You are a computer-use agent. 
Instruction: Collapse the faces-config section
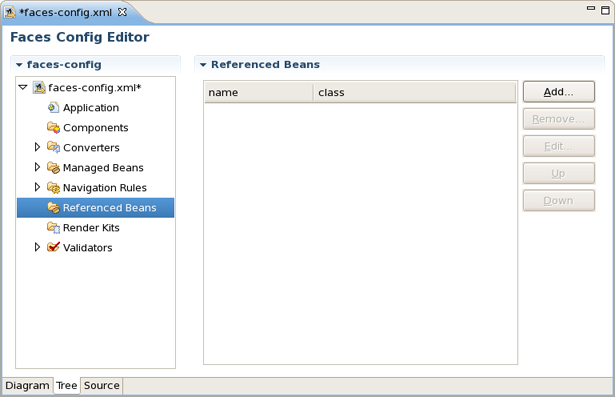click(19, 65)
